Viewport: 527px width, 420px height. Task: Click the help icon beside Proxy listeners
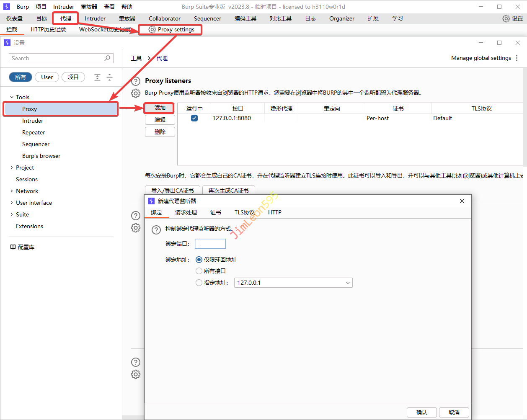136,81
